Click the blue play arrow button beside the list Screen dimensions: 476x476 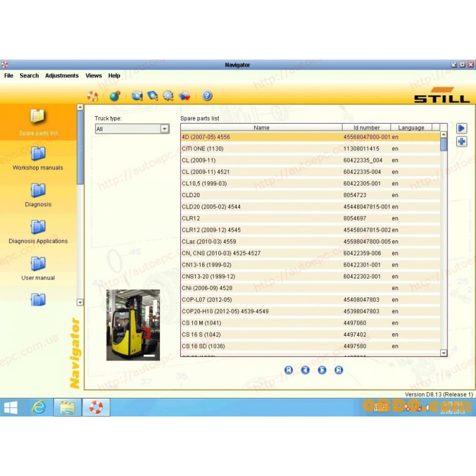coord(462,129)
